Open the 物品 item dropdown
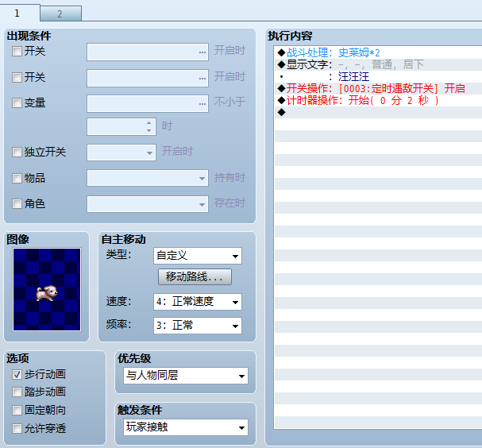This screenshot has width=482, height=448. pyautogui.click(x=148, y=178)
